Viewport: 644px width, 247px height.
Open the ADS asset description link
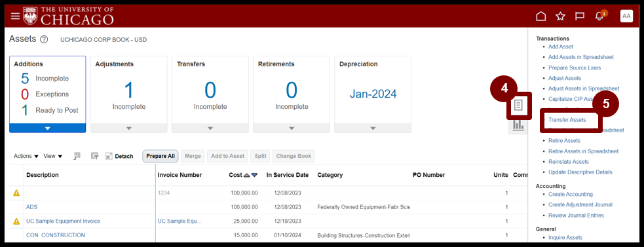31,207
